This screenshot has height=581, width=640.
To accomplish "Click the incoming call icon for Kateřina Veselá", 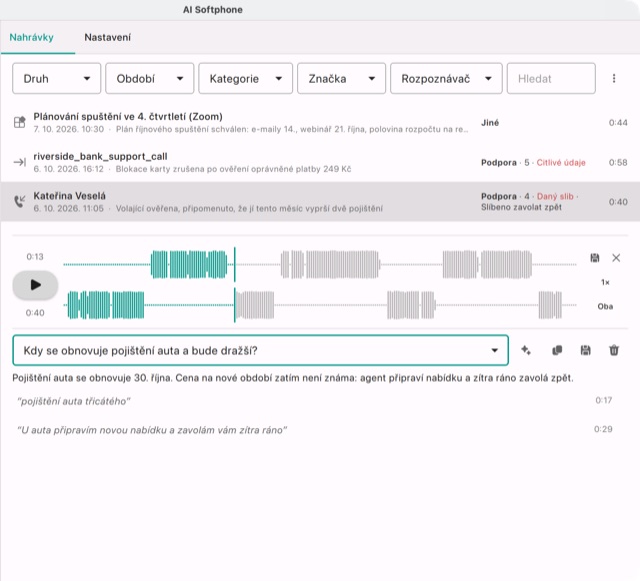I will (20, 201).
